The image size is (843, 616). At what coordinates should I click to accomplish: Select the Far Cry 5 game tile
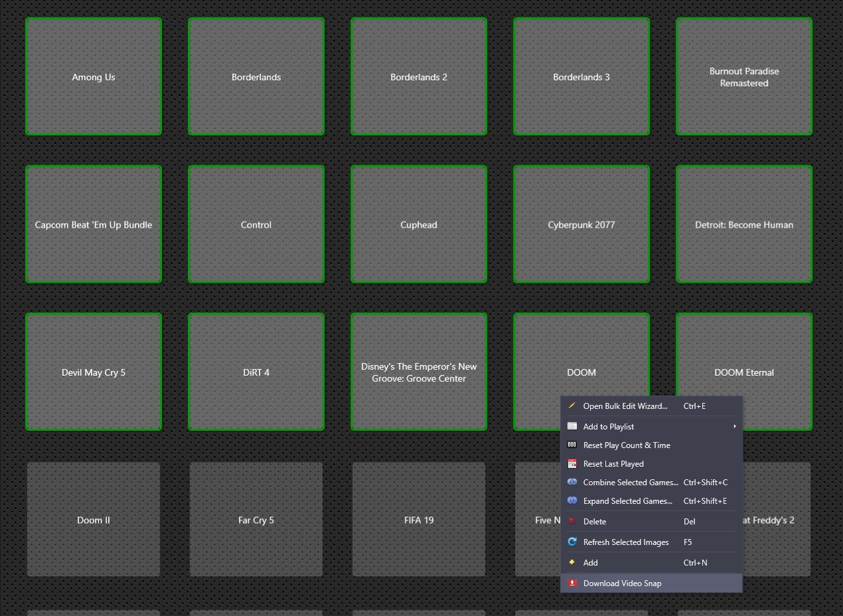pos(256,519)
